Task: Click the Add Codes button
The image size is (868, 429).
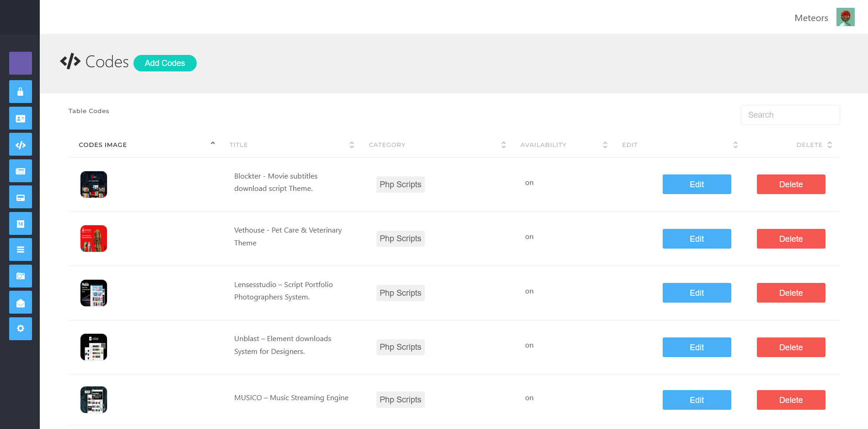Action: coord(165,63)
